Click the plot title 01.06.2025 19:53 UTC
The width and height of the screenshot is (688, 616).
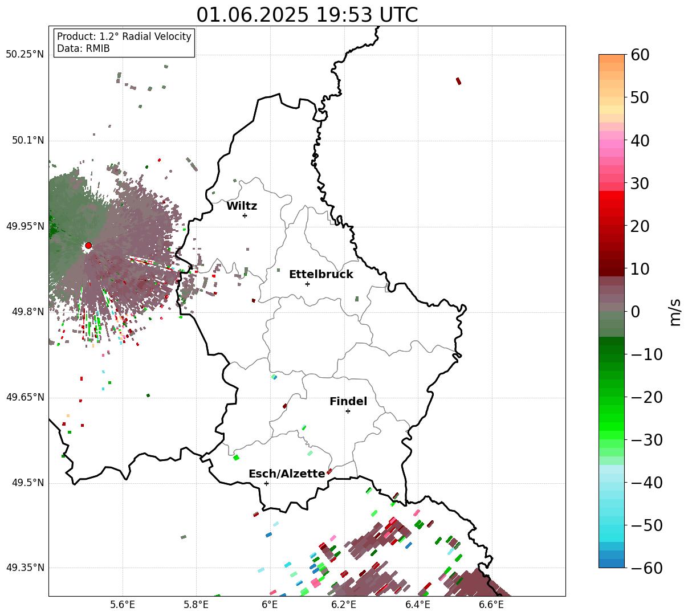(x=307, y=15)
